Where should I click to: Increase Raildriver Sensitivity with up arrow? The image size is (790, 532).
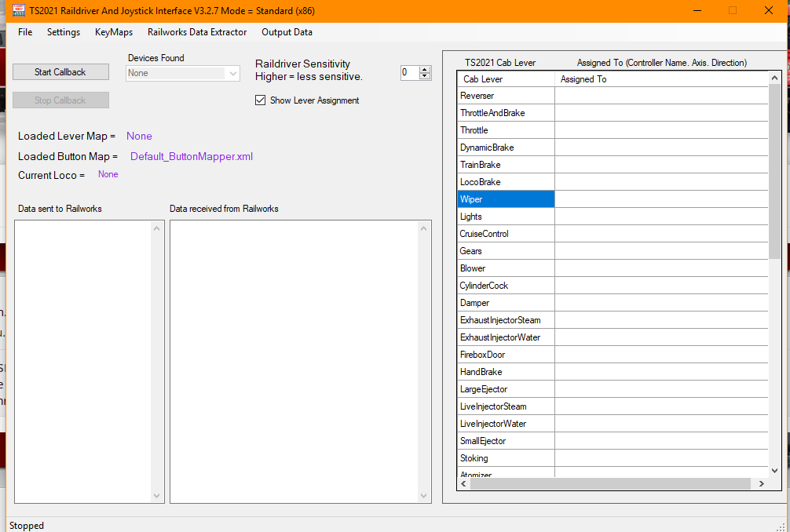click(425, 69)
